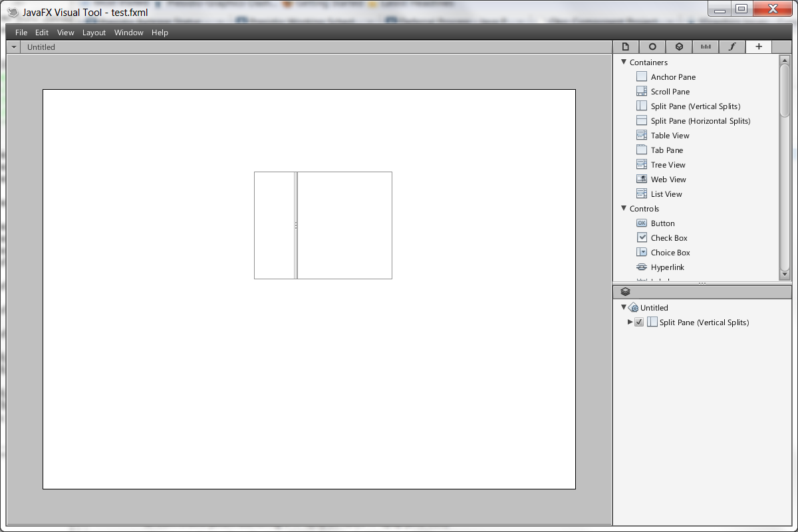Collapse the Controls section
The width and height of the screenshot is (798, 532).
624,208
